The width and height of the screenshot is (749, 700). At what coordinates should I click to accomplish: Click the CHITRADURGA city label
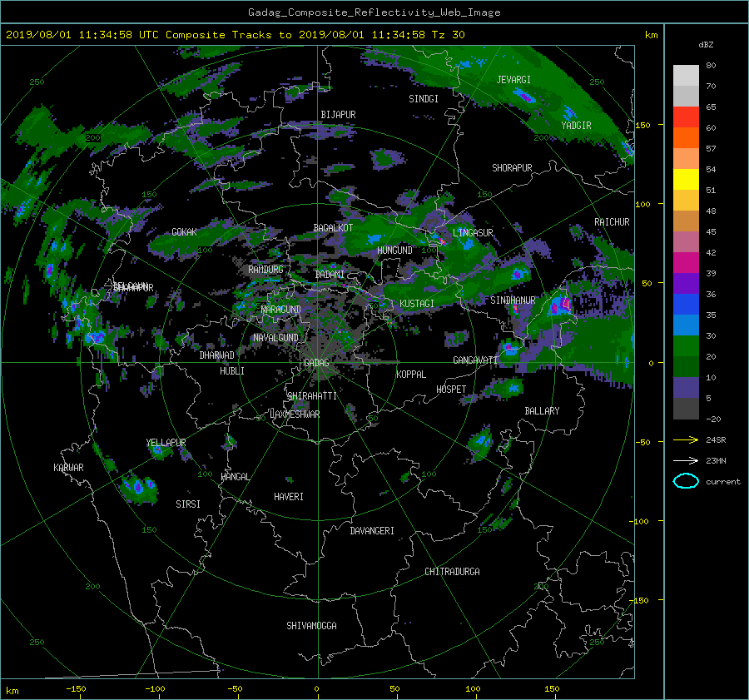click(x=452, y=572)
